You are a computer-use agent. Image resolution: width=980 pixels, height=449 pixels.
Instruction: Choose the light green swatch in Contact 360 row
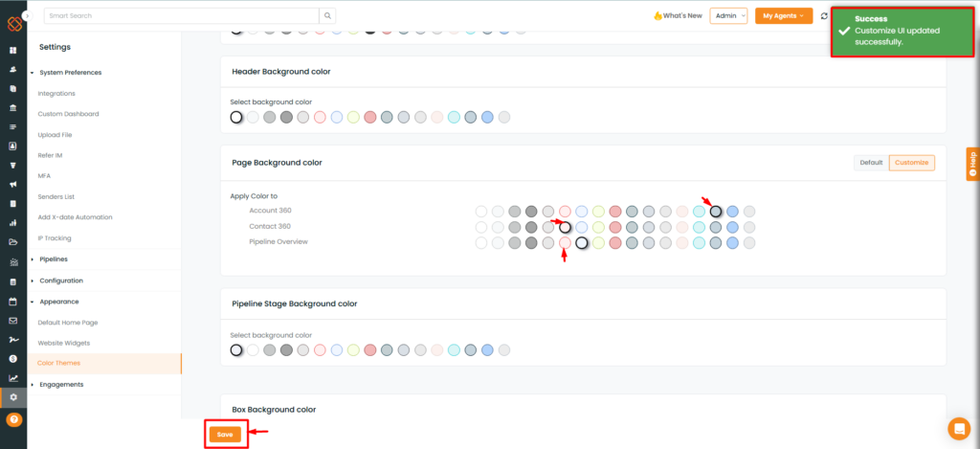598,227
